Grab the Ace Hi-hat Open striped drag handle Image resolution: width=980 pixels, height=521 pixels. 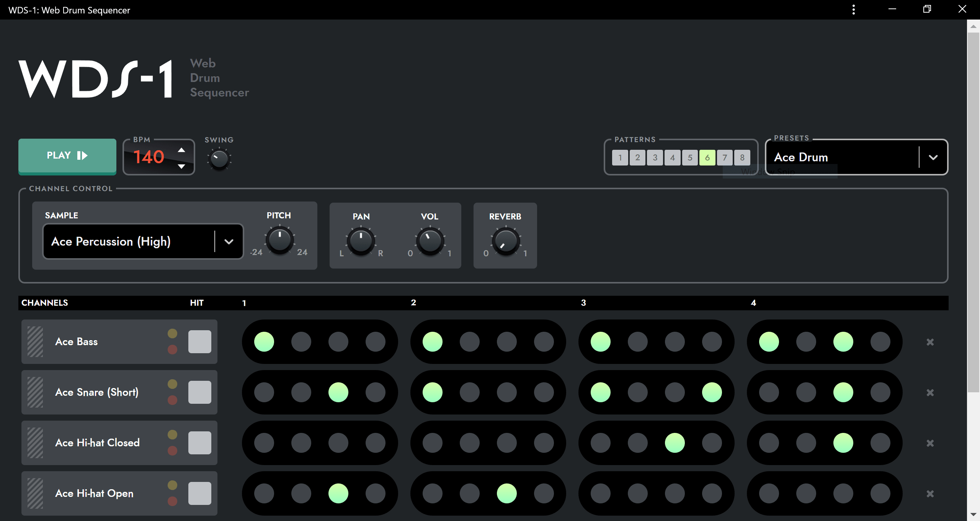click(x=35, y=493)
